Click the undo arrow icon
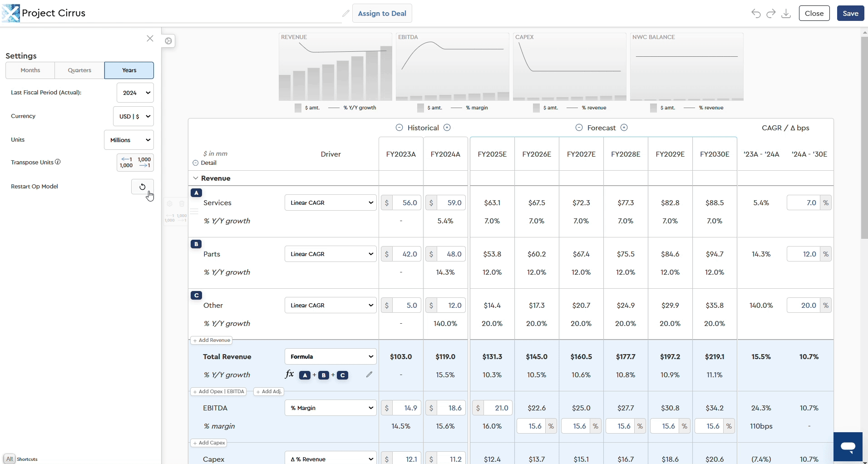Image resolution: width=868 pixels, height=464 pixels. pos(756,14)
